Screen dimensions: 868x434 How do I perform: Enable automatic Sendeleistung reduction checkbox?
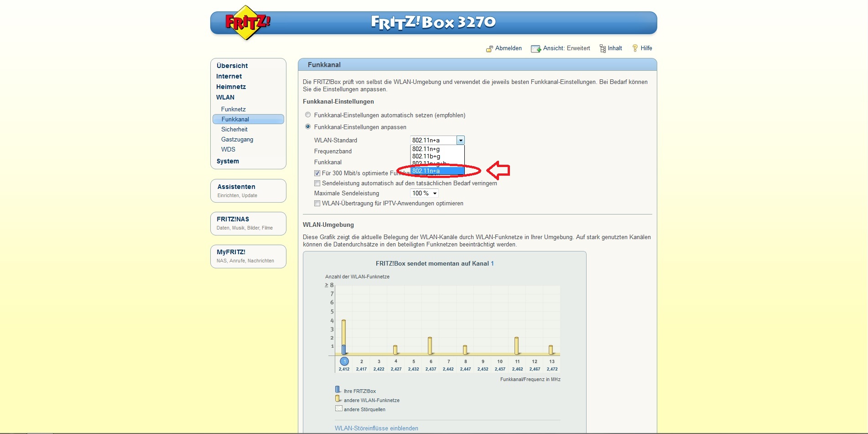(x=317, y=183)
